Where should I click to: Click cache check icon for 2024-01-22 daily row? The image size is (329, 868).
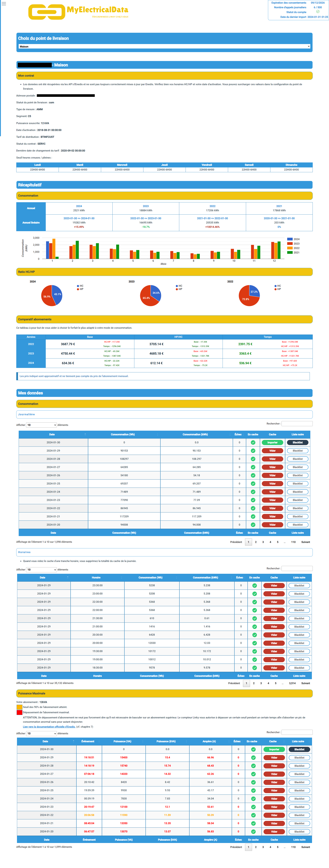click(253, 508)
